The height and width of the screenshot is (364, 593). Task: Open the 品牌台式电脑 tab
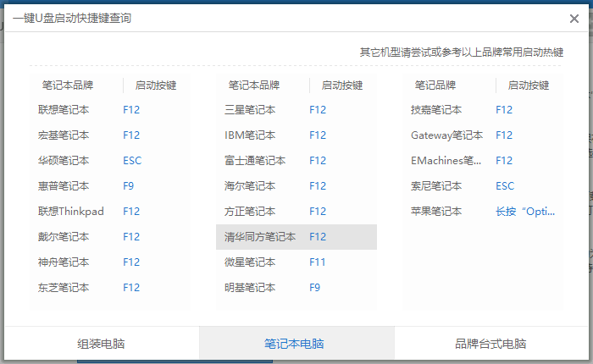coord(490,345)
